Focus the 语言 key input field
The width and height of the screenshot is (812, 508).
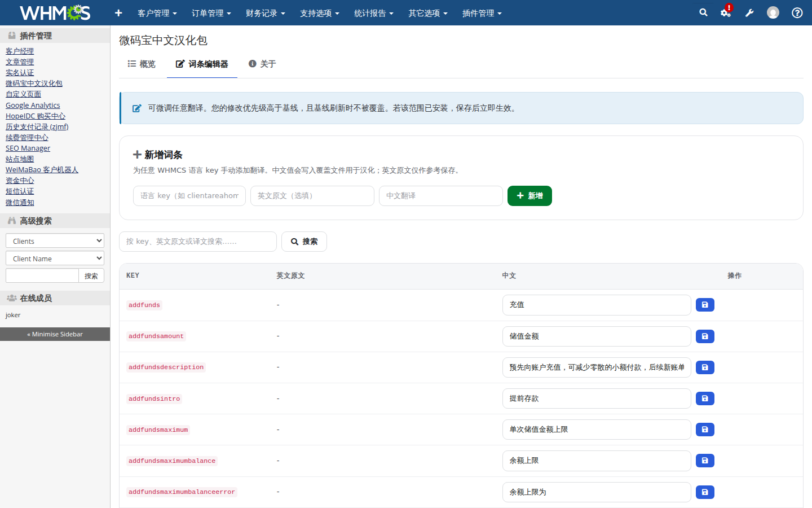pos(189,196)
